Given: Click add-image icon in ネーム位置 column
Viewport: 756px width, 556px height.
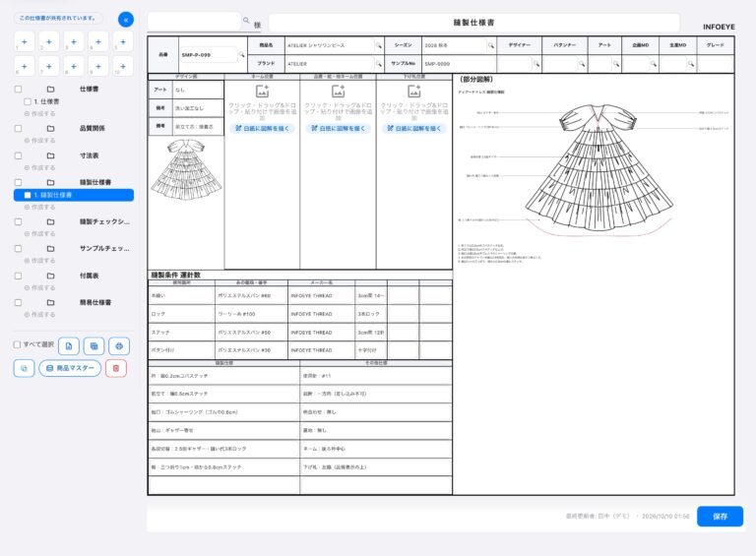Looking at the screenshot, I should pos(262,91).
